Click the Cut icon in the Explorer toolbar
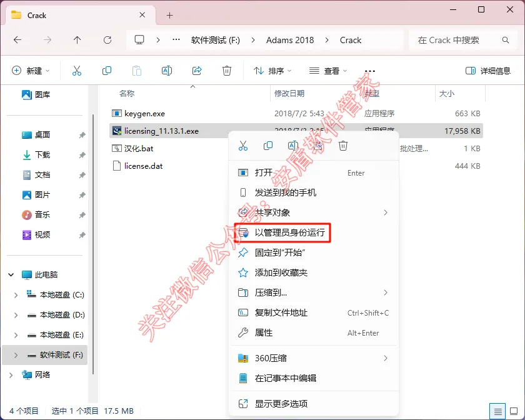The height and width of the screenshot is (420, 525). 77,71
